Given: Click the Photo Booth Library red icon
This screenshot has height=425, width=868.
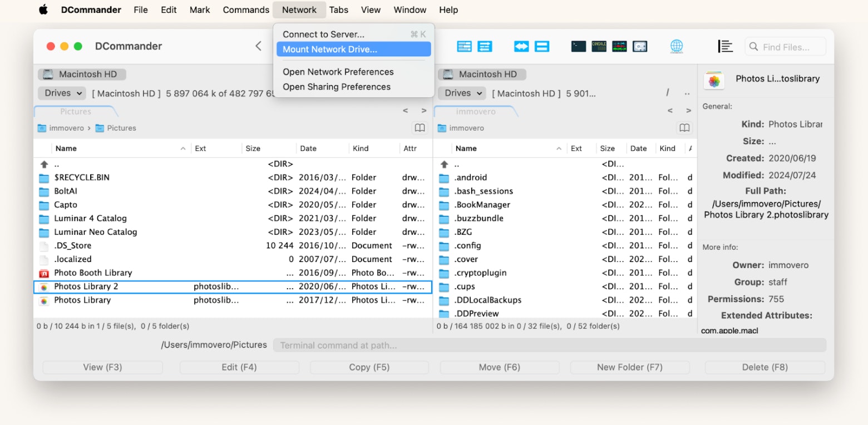Looking at the screenshot, I should pos(44,273).
